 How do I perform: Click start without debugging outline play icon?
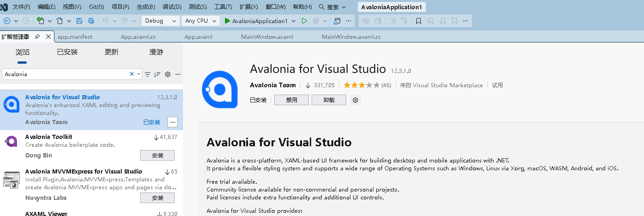pos(304,21)
